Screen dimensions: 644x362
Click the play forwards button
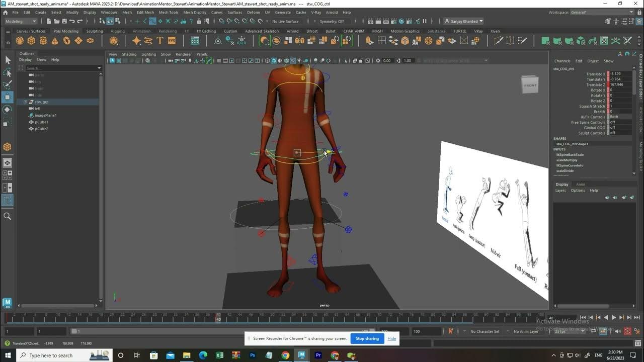tap(613, 318)
